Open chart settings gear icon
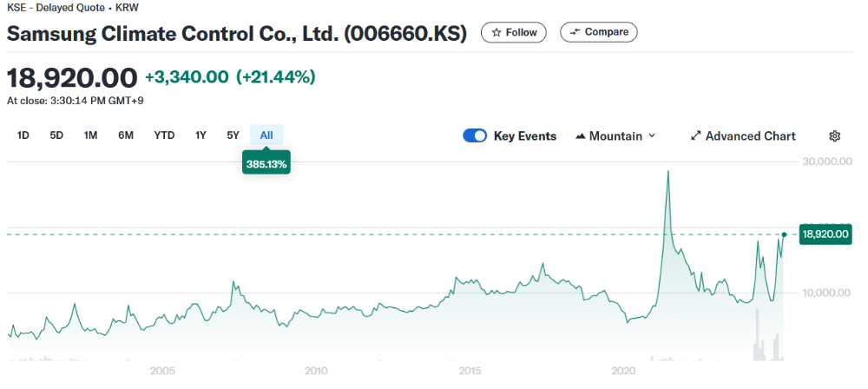This screenshot has width=868, height=389. 834,136
